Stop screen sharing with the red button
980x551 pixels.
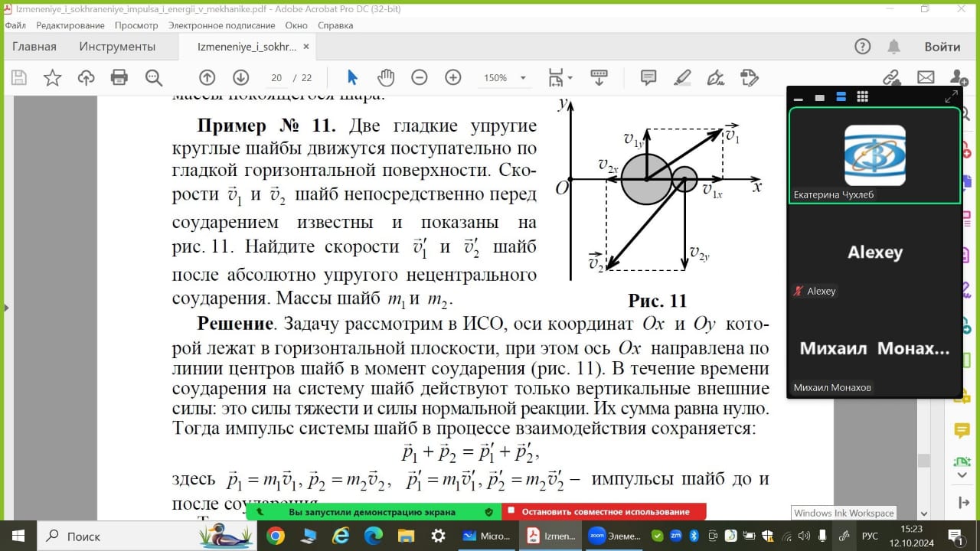click(605, 512)
